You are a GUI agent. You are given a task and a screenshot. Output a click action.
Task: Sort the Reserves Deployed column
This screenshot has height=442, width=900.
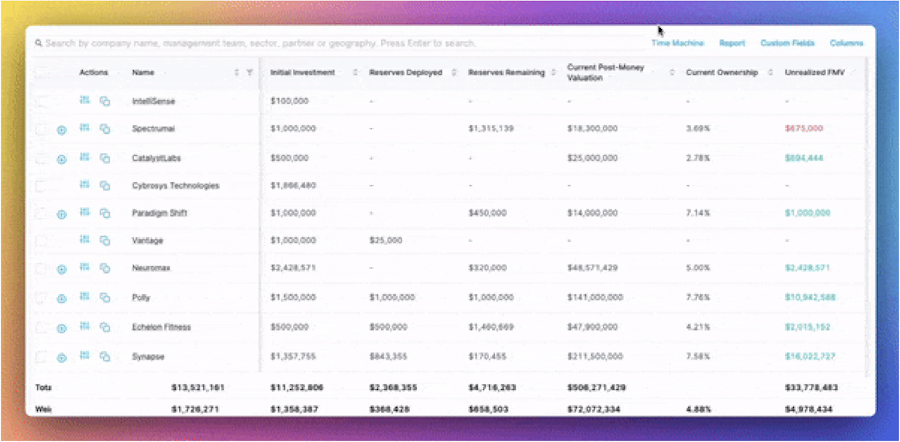tap(454, 72)
